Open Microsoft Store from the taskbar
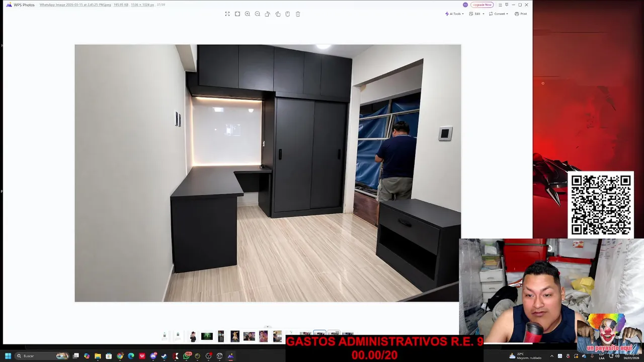 click(x=109, y=356)
